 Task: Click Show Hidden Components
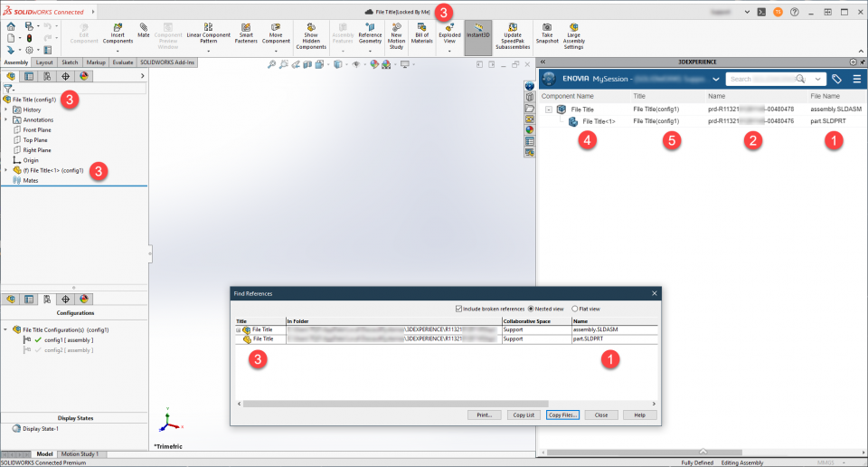point(311,36)
